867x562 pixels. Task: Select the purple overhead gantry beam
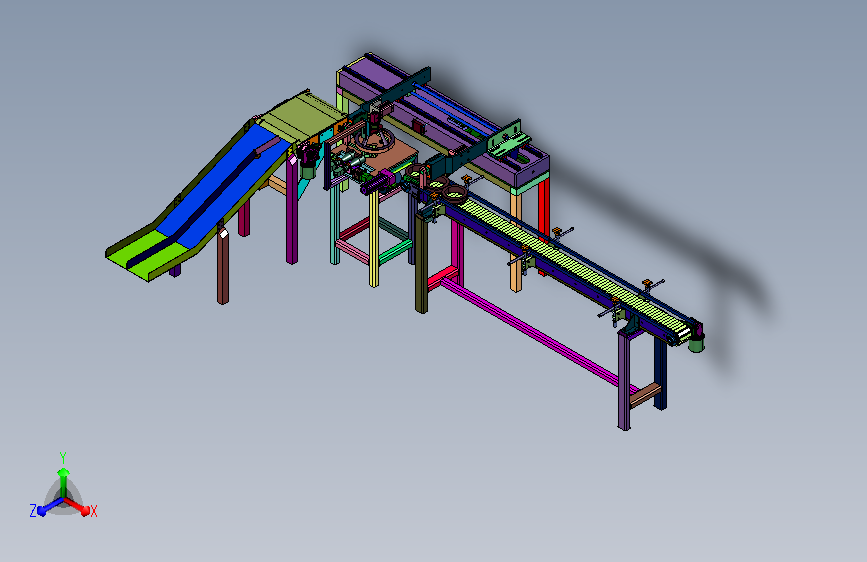pos(442,119)
